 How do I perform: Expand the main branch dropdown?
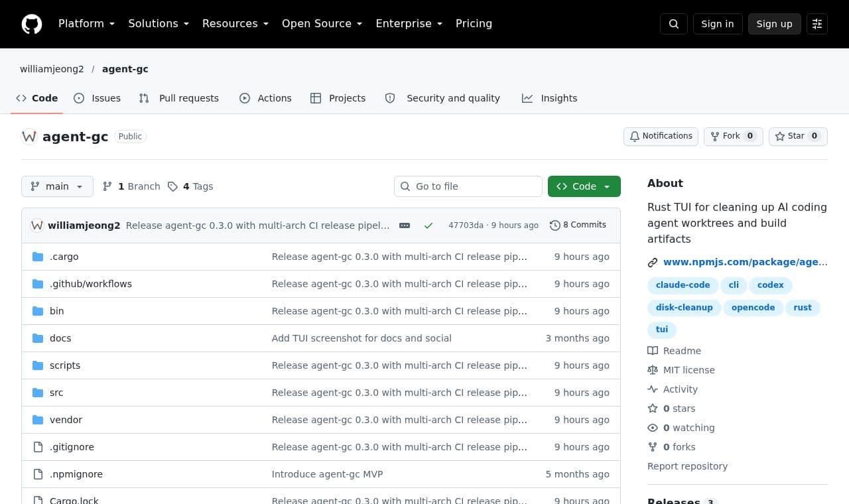pyautogui.click(x=57, y=186)
